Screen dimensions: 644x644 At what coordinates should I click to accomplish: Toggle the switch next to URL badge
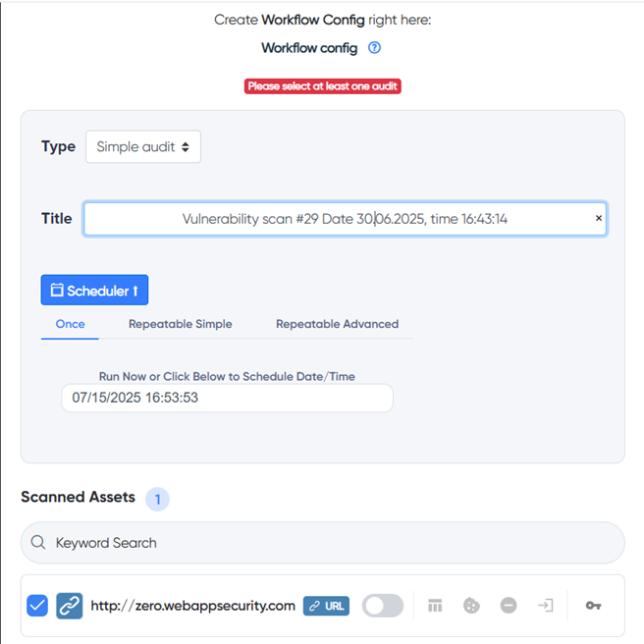click(382, 606)
